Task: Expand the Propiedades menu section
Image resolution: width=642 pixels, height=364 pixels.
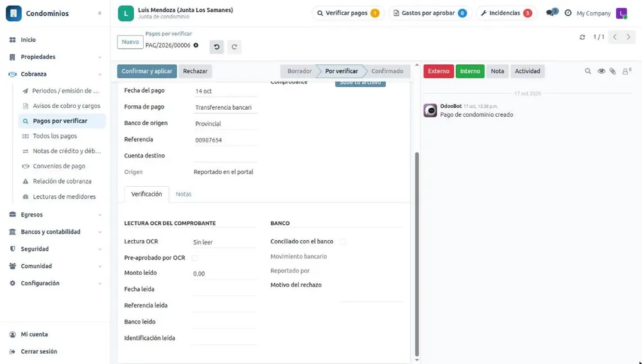Action: point(100,57)
